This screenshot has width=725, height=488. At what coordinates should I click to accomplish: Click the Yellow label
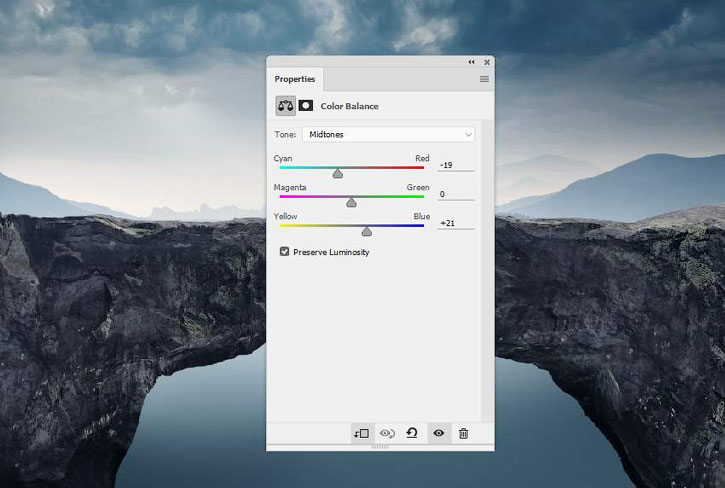tap(285, 216)
